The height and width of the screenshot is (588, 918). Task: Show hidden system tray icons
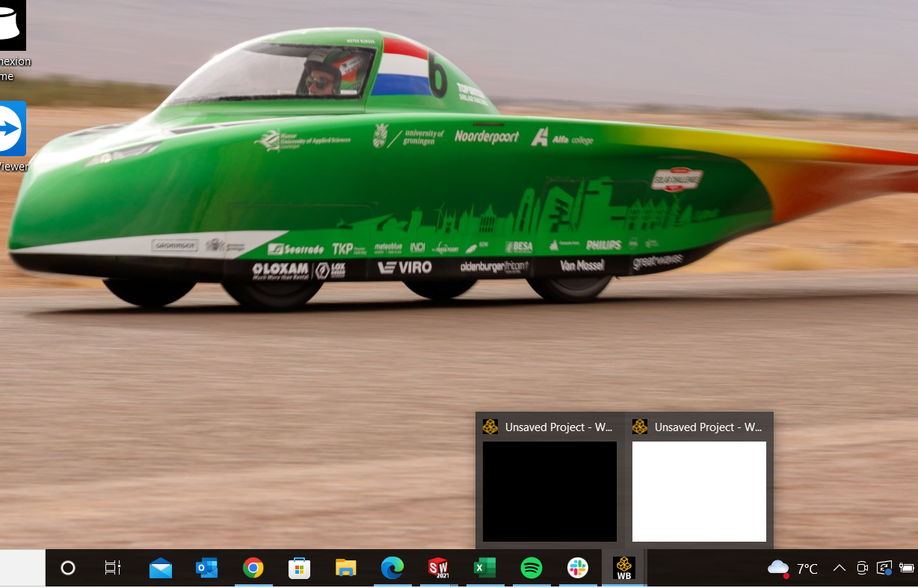point(839,569)
